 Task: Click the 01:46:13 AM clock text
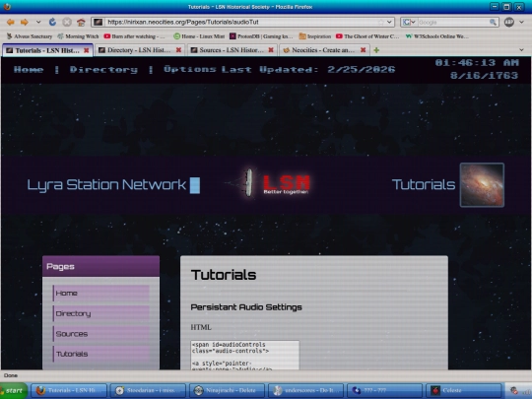477,63
